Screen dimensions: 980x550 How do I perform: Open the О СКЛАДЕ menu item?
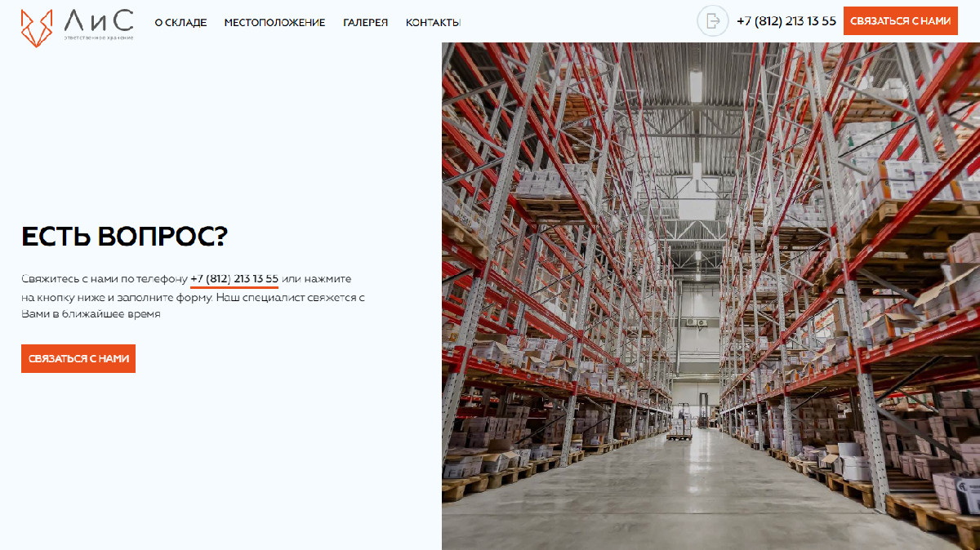click(180, 23)
